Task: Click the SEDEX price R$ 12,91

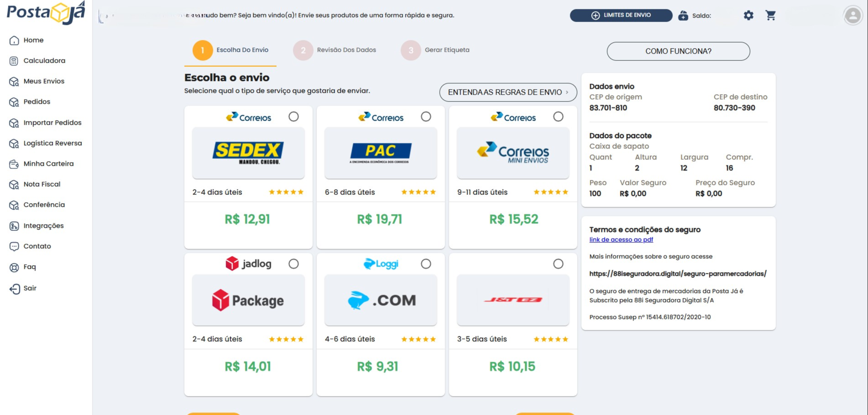Action: pos(248,219)
